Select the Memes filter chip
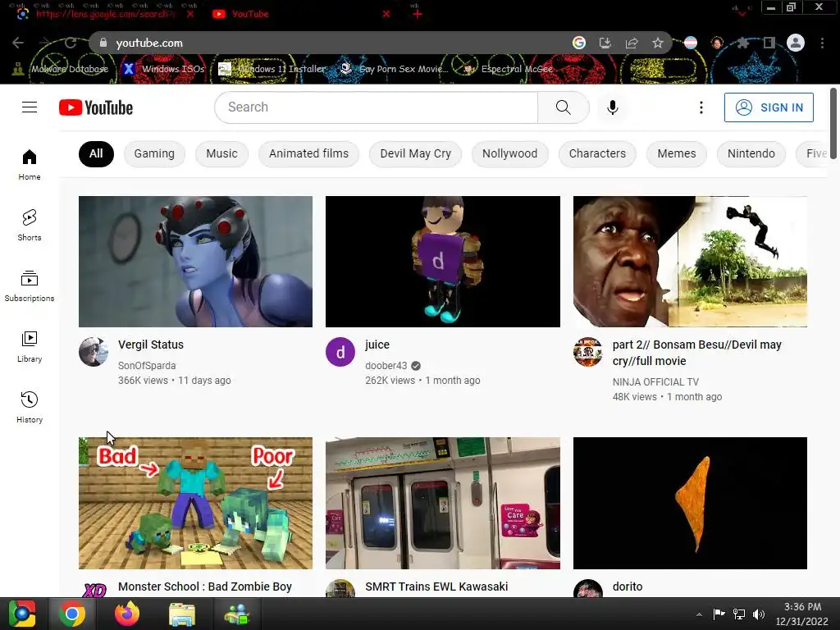The image size is (840, 630). click(x=677, y=153)
